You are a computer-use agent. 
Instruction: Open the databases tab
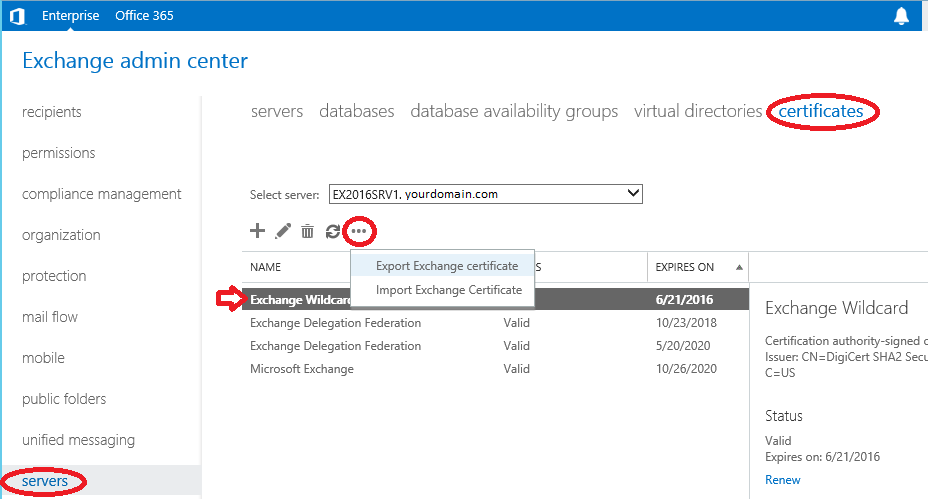coord(356,111)
